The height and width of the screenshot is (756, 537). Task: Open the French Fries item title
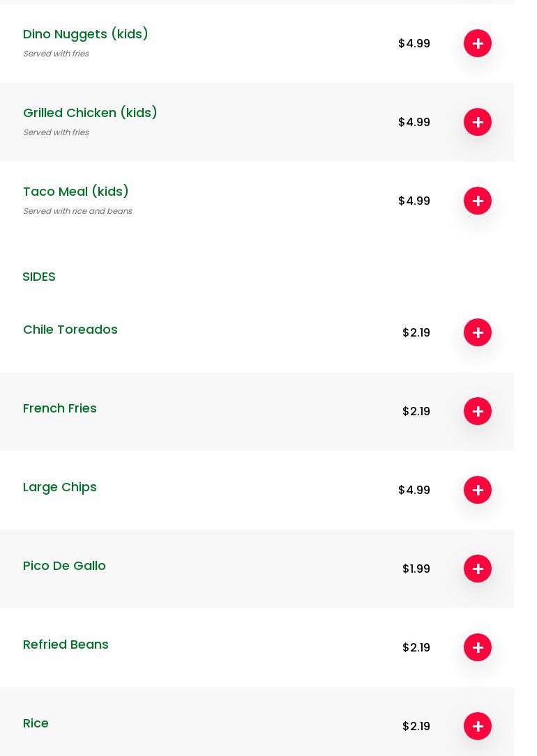click(60, 408)
